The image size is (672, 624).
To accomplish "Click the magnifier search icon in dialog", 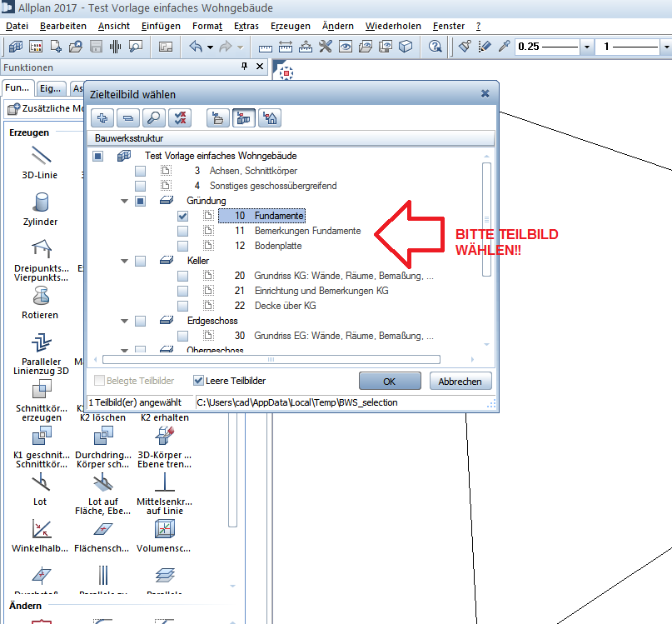I will pyautogui.click(x=154, y=118).
